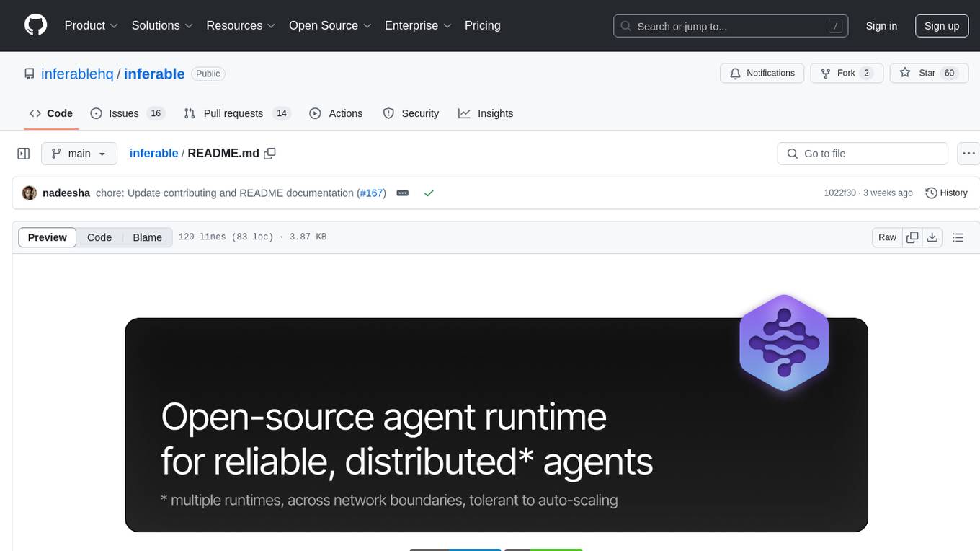Expand the Solutions menu
This screenshot has height=551, width=980.
click(x=162, y=25)
